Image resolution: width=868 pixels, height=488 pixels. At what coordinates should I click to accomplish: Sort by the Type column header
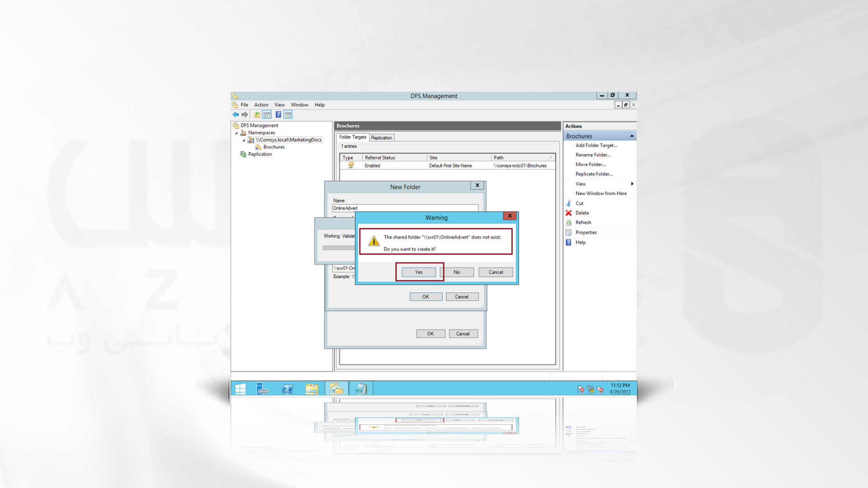pos(351,158)
